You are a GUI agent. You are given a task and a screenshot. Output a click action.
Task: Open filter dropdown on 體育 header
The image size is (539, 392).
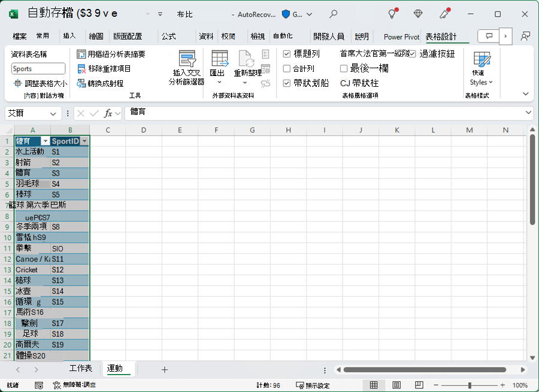click(x=46, y=141)
